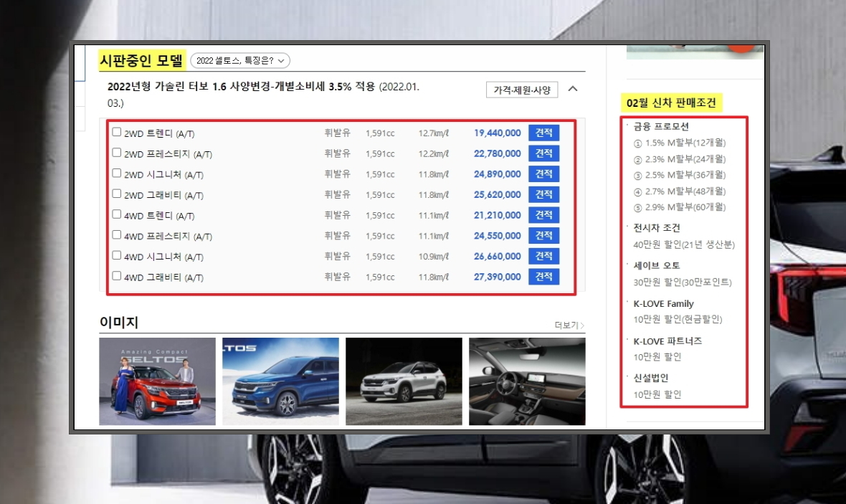The image size is (846, 504).
Task: Click 2.9% M할부(60개월) promotion item
Action: pyautogui.click(x=680, y=206)
